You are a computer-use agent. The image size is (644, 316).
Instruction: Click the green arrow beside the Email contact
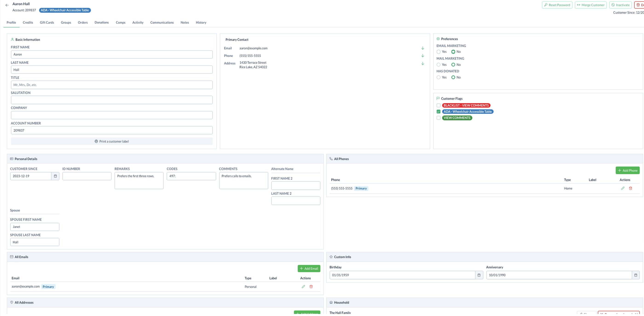(423, 48)
